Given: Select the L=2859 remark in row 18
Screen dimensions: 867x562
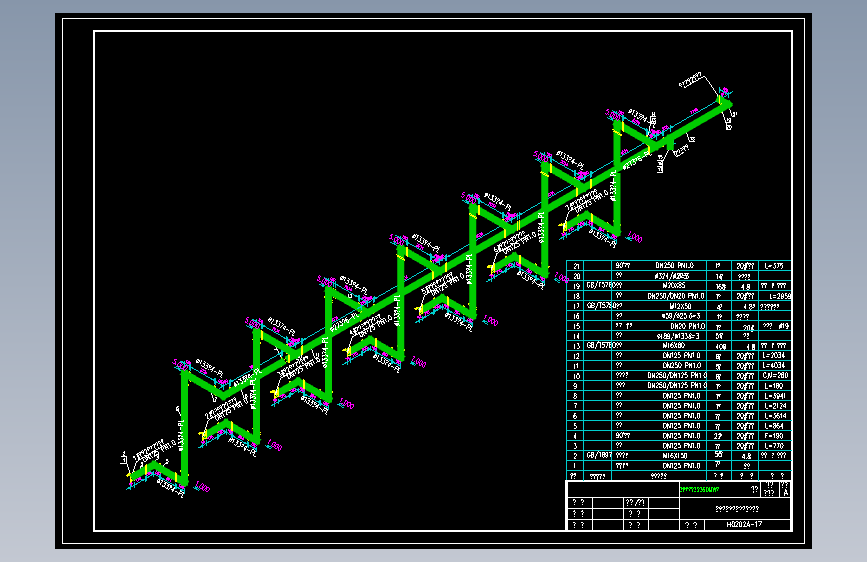Looking at the screenshot, I should point(780,296).
